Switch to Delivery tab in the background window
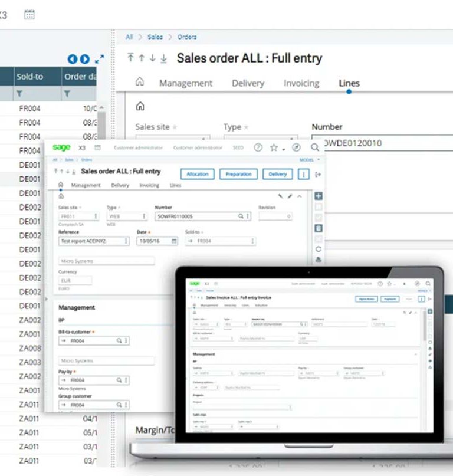453x476 pixels. click(248, 83)
